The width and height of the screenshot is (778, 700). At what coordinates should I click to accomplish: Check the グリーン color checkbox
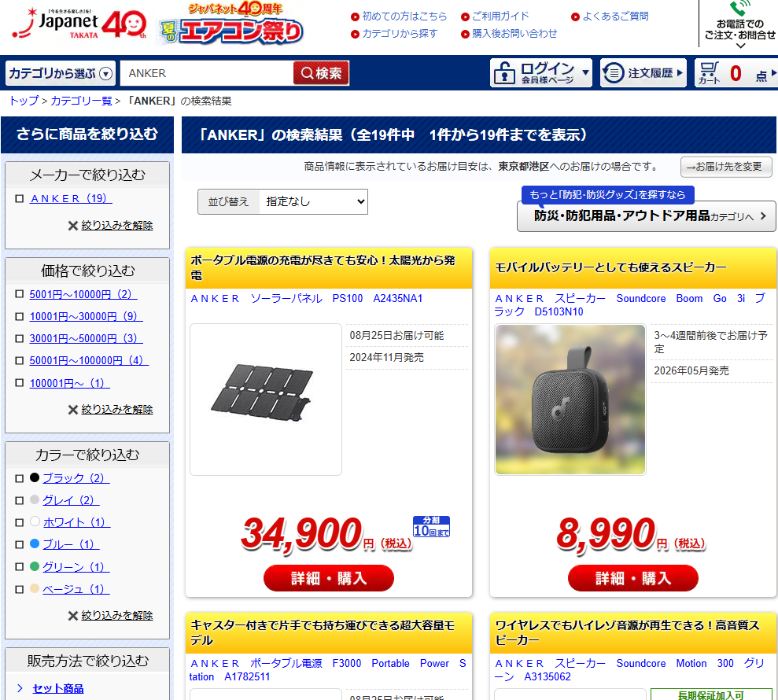pyautogui.click(x=20, y=566)
